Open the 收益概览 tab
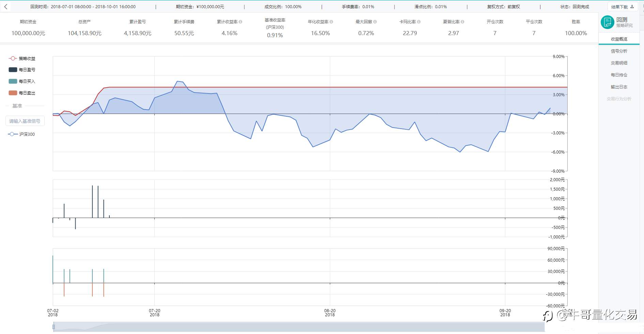This screenshot has height=334, width=644. (619, 39)
